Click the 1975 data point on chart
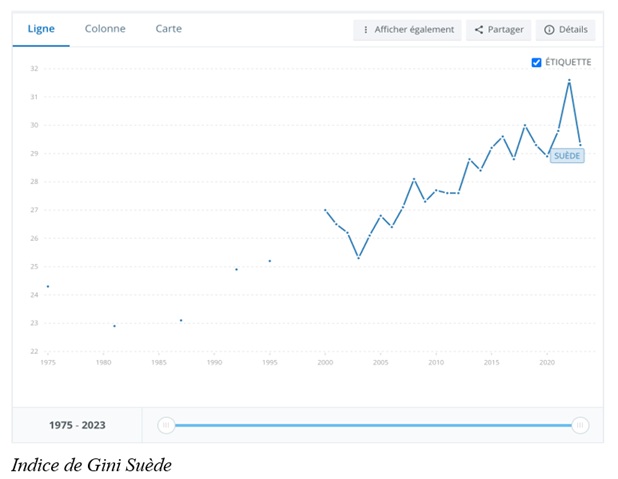This screenshot has height=479, width=618. coord(48,287)
